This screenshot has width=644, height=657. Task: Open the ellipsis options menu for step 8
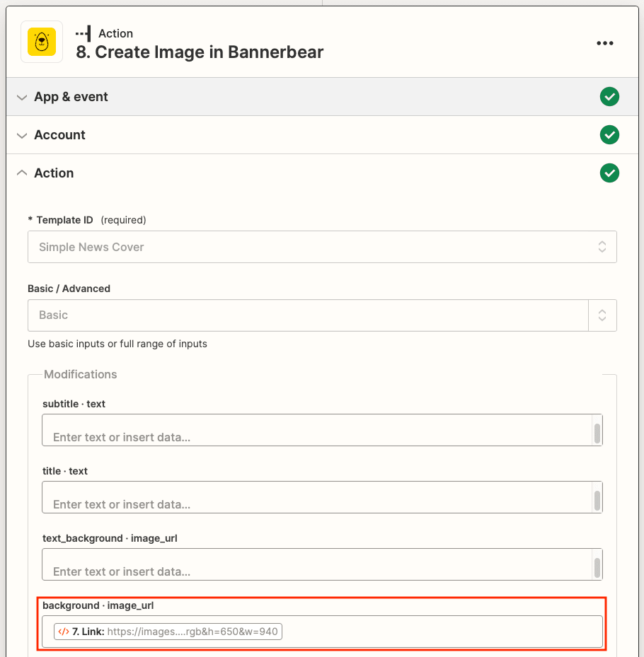(605, 43)
